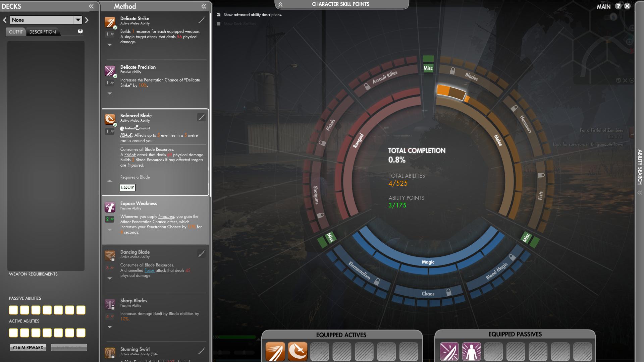
Task: Expand Delicate Strike description arrow
Action: (x=110, y=45)
